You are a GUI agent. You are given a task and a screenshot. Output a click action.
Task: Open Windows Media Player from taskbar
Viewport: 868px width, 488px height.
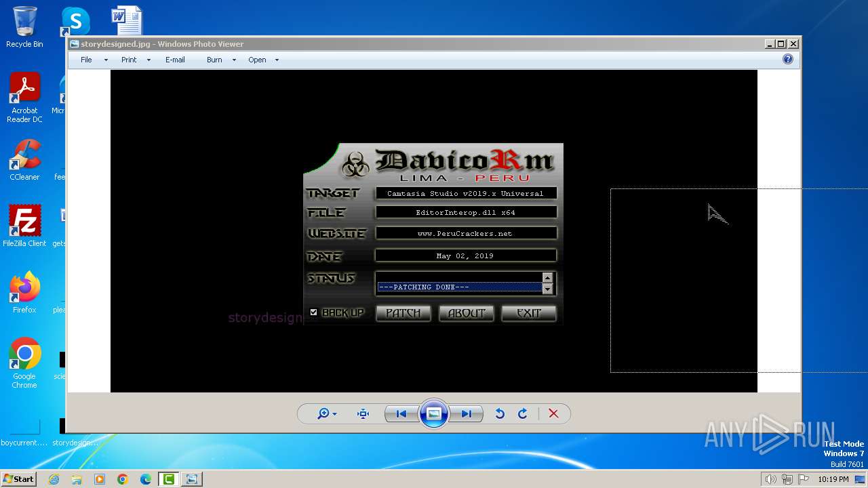100,479
